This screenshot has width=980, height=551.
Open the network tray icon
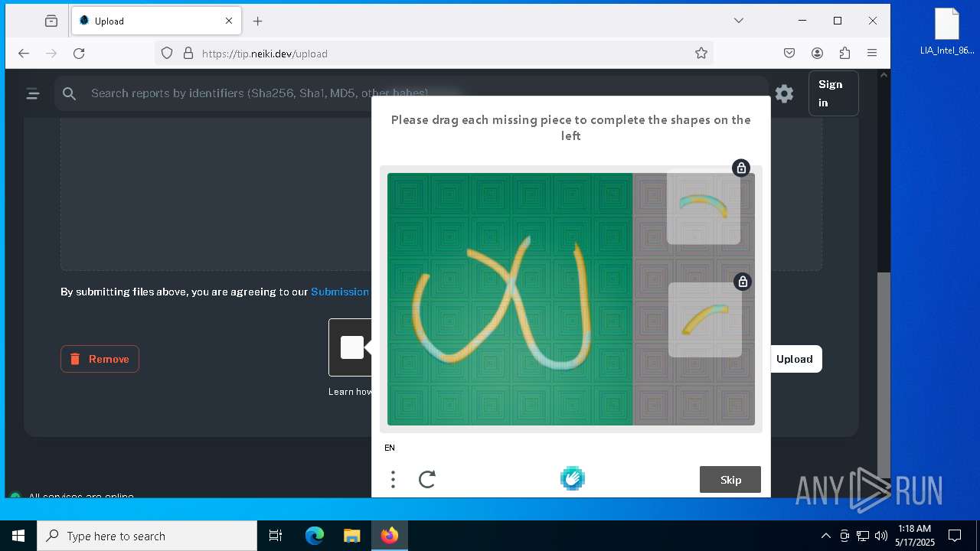[863, 536]
